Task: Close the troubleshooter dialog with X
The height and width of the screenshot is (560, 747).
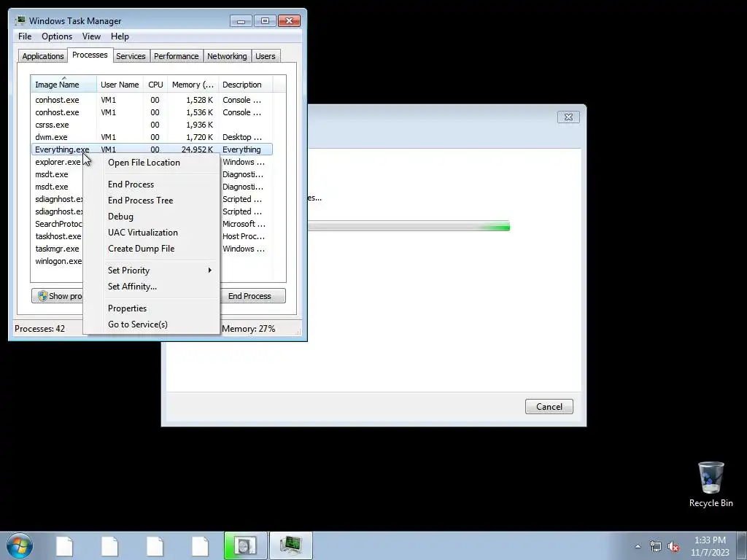Action: pyautogui.click(x=568, y=117)
